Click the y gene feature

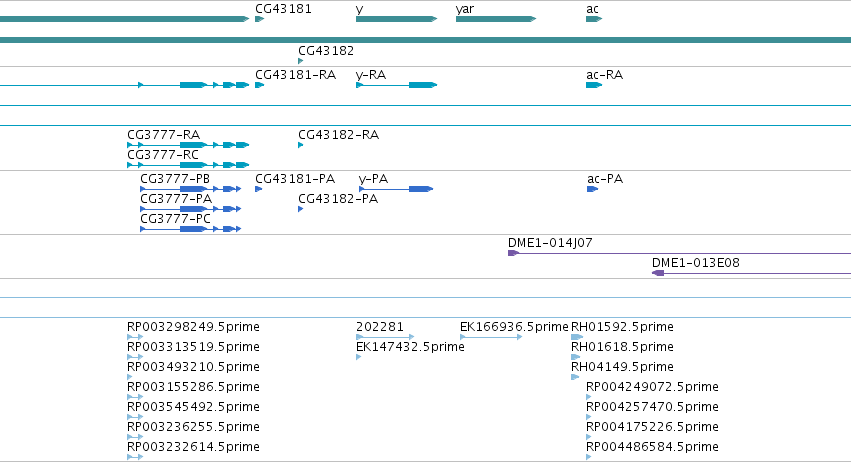click(x=397, y=19)
